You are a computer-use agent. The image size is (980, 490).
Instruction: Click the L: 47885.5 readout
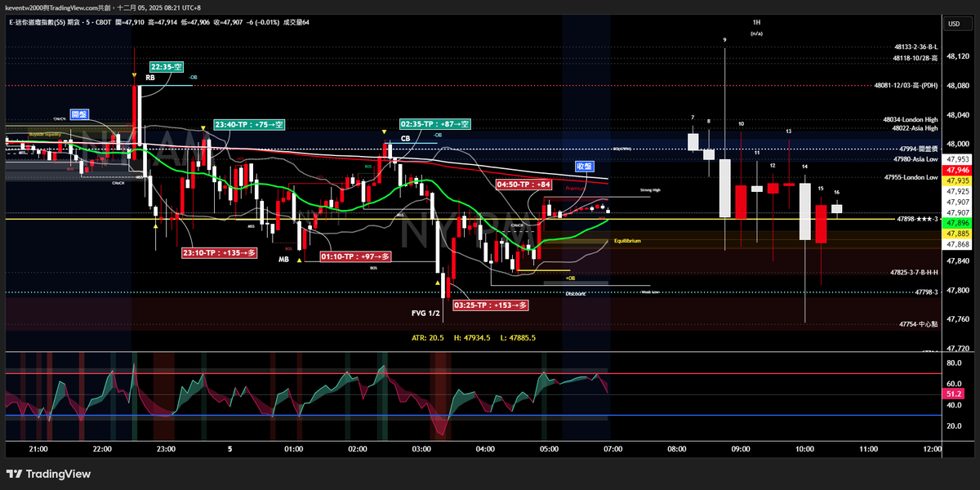pyautogui.click(x=517, y=337)
